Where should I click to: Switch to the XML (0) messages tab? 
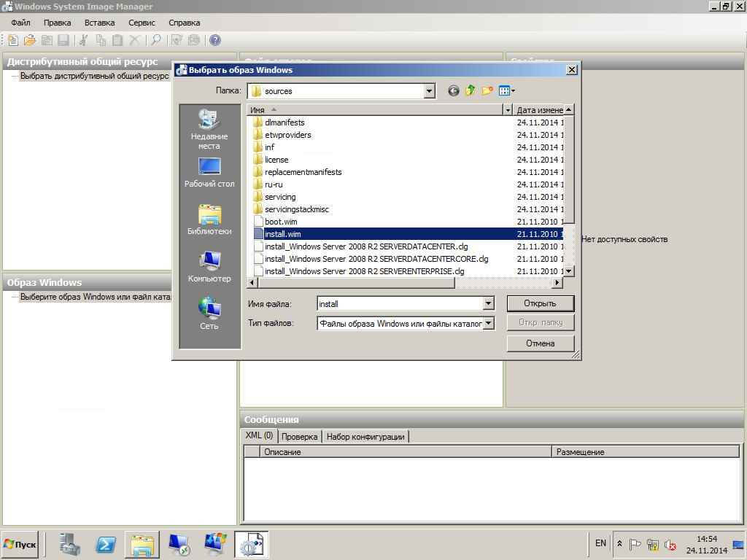pos(259,435)
